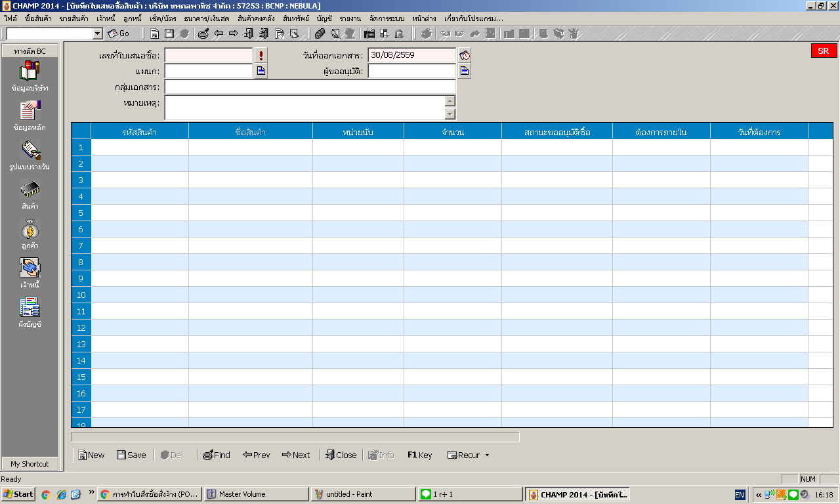Click EN language indicator in system tray

(x=740, y=495)
